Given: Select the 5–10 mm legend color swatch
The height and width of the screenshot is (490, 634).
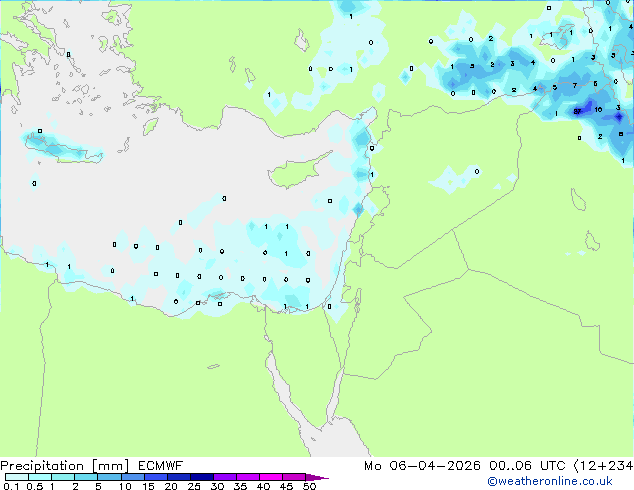Looking at the screenshot, I should pos(109,477).
